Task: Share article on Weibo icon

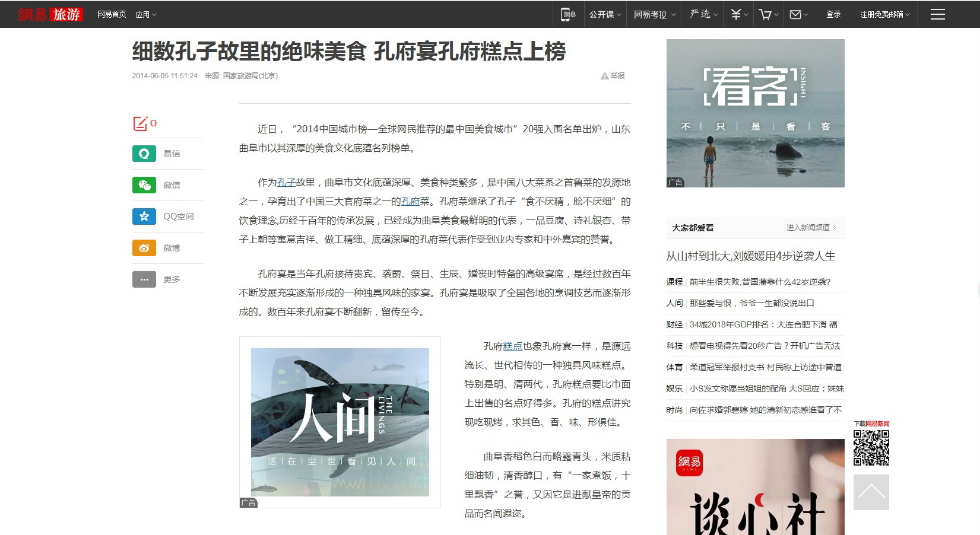Action: tap(144, 248)
